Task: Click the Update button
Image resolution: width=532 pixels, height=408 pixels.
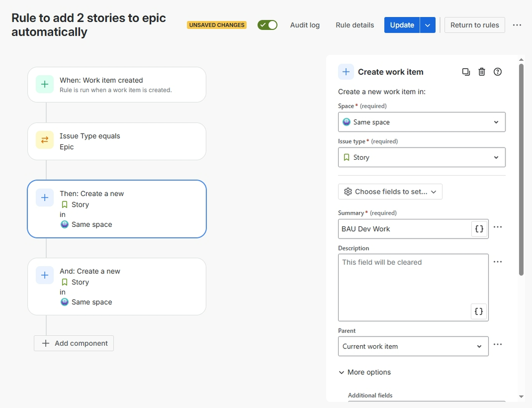Action: pos(402,25)
